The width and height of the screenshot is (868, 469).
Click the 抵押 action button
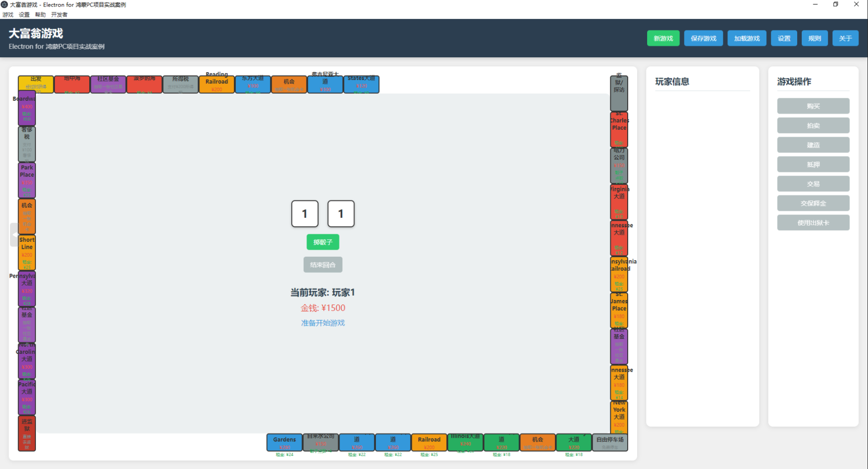813,164
